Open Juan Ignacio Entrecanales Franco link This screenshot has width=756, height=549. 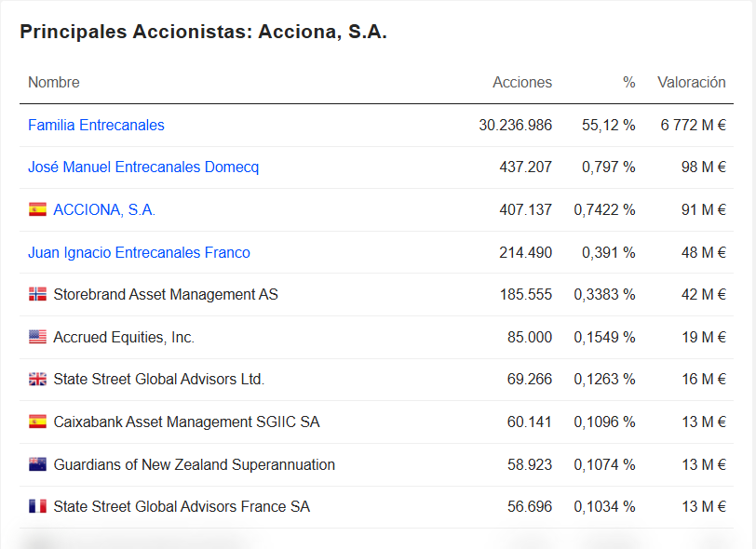139,252
